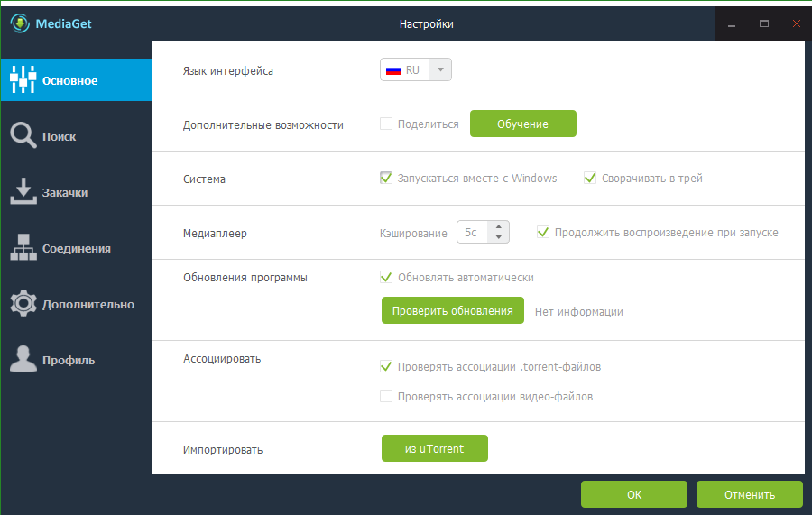Enable the Поделиться checkbox
The width and height of the screenshot is (812, 515).
tap(386, 124)
